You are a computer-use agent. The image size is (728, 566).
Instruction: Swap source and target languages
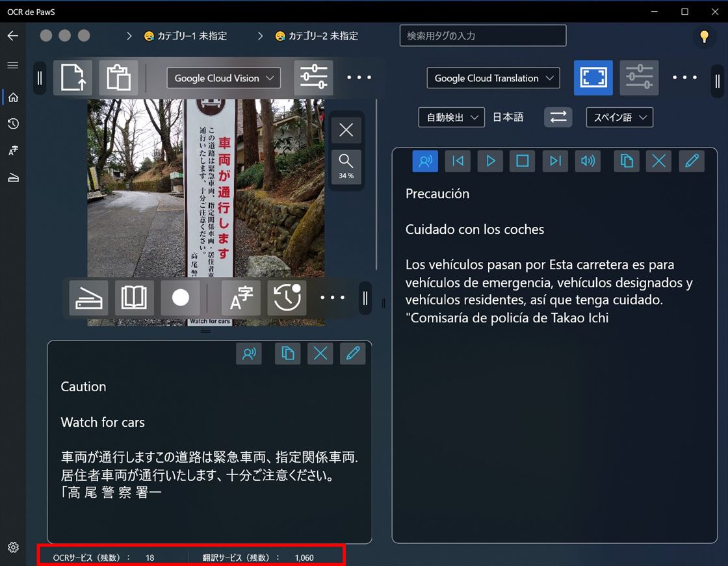[x=558, y=117]
